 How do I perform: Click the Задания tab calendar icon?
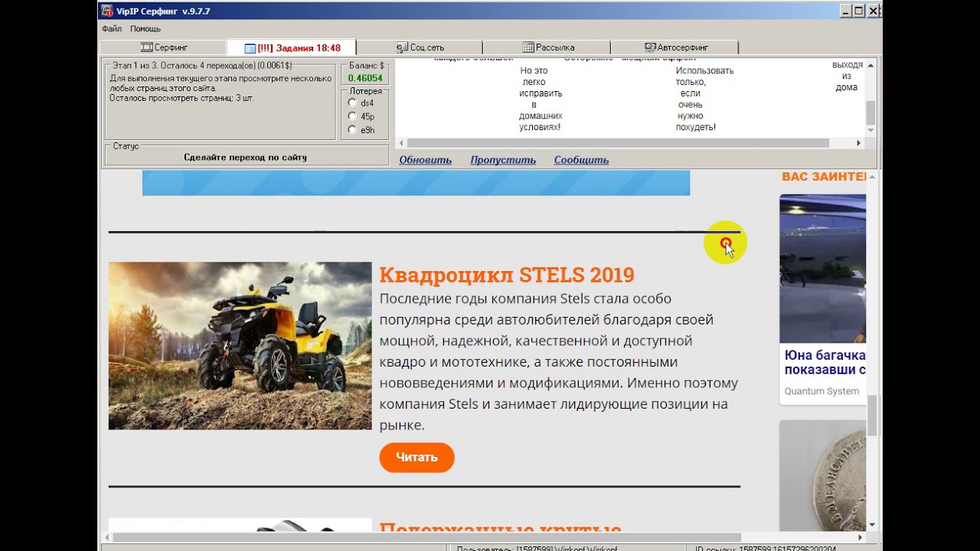(250, 47)
